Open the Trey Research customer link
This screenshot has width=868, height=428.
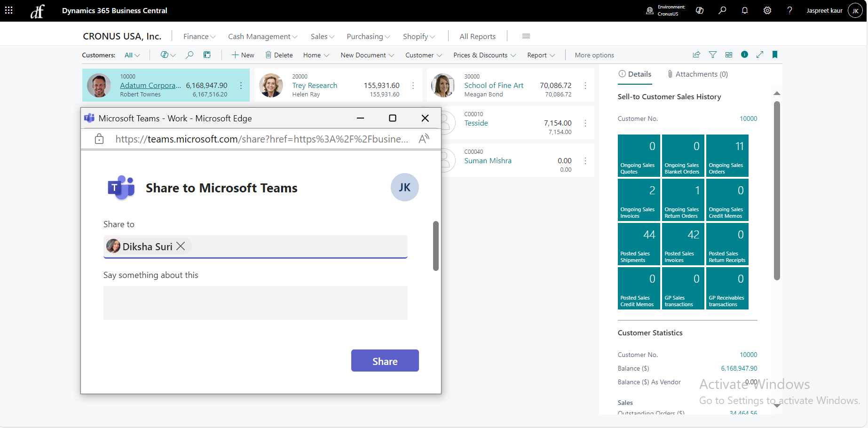click(x=315, y=85)
